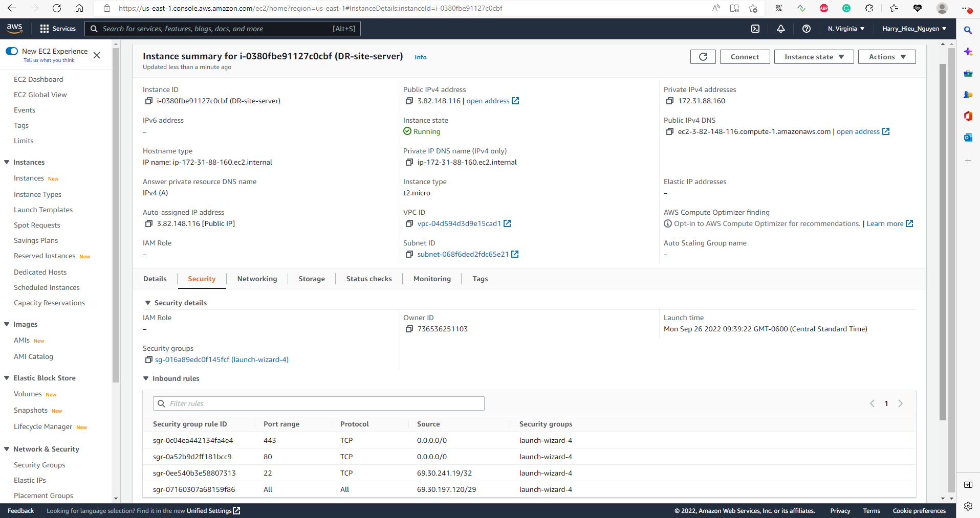Copy the Public IPv4 address

tap(409, 101)
